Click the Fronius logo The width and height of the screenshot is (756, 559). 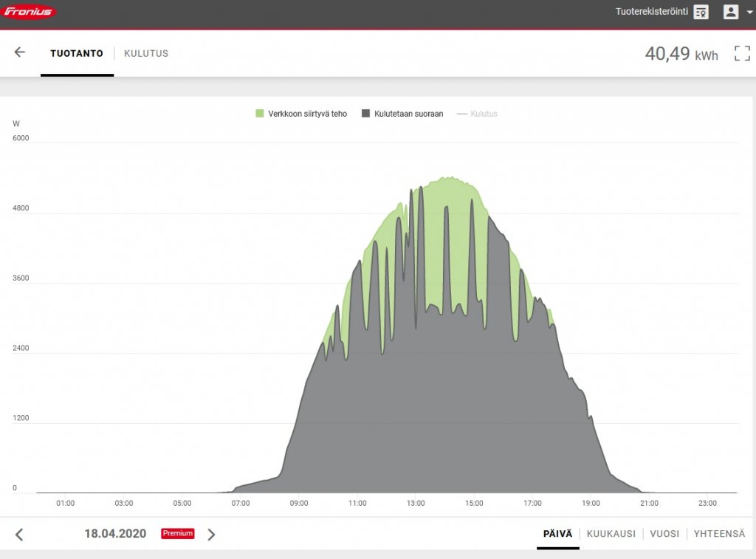click(30, 12)
